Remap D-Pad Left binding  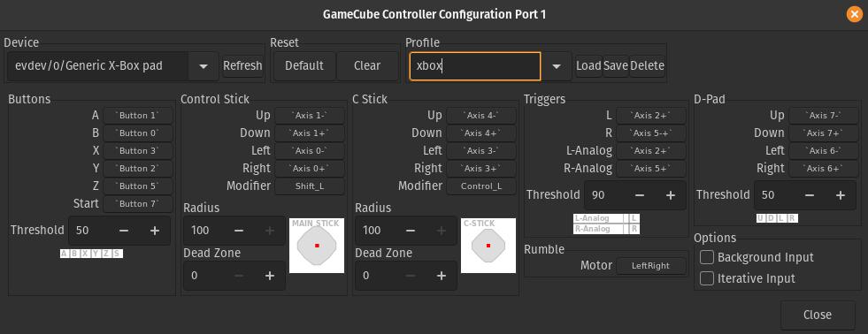pos(823,151)
